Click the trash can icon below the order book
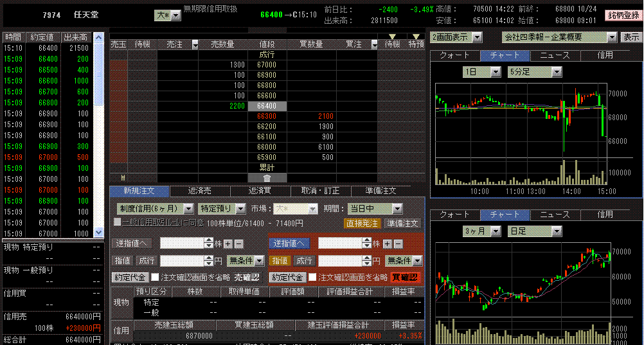 tap(267, 177)
